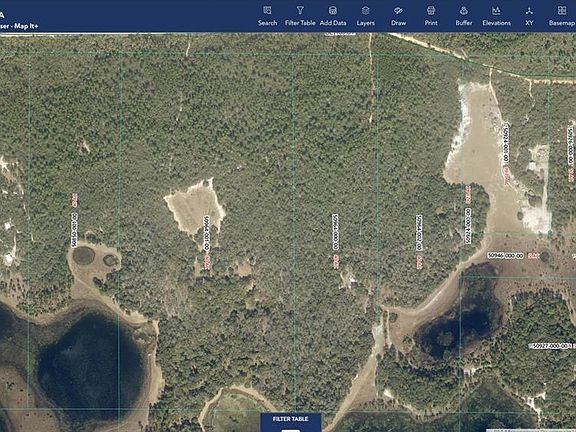Screen dimensions: 576x432
Task: Click the Map It+ app title
Action: coord(26,26)
